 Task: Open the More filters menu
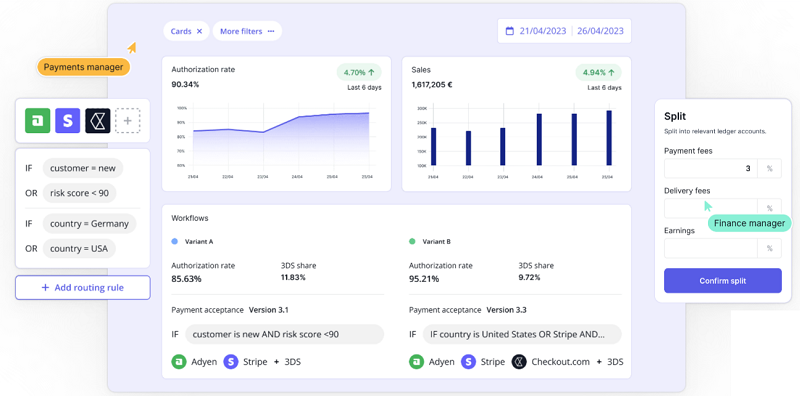247,31
